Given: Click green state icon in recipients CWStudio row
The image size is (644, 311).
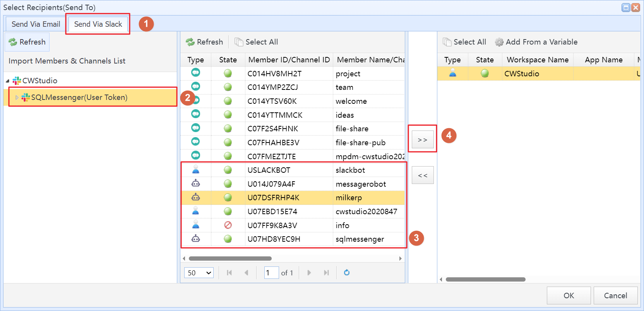Looking at the screenshot, I should [x=485, y=73].
